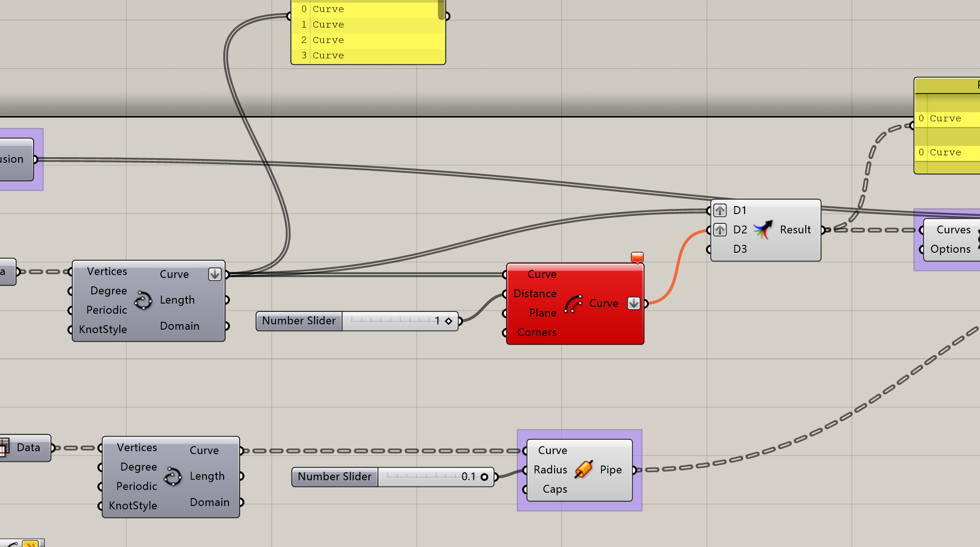Click the lower Nurbs Curve component icon

[173, 477]
